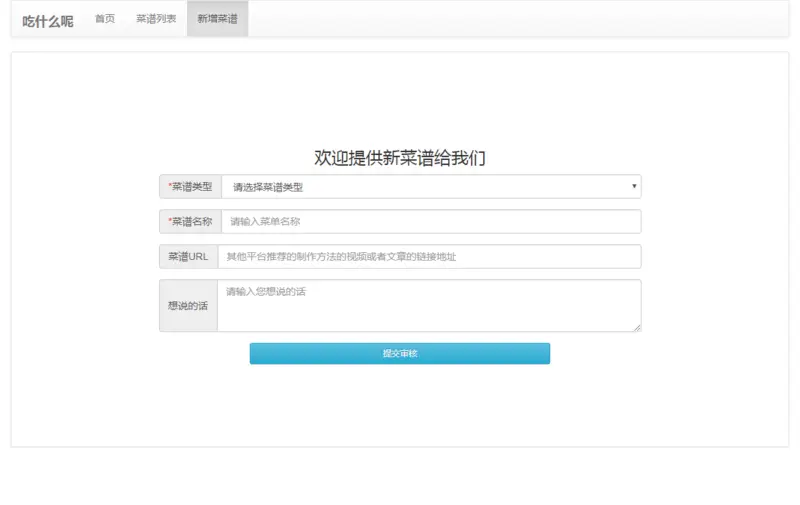Screen dimensions: 800x505
Task: Go to the 首页 nav item
Action: coord(105,19)
